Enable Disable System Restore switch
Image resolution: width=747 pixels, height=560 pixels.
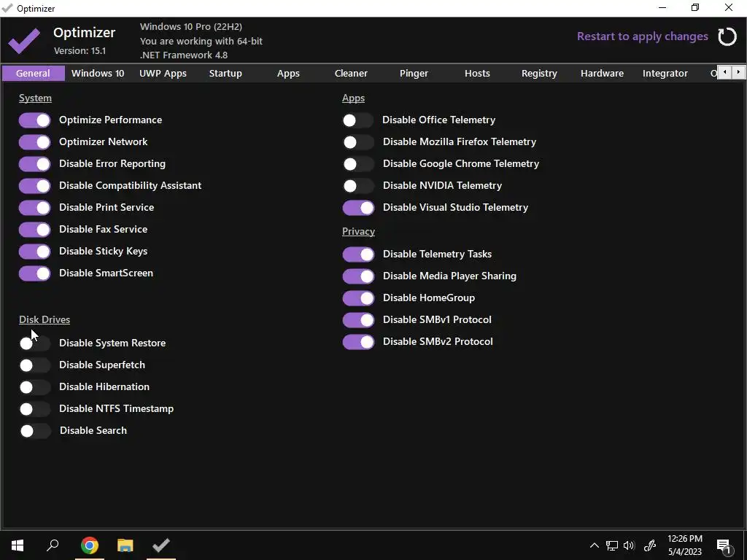[35, 343]
